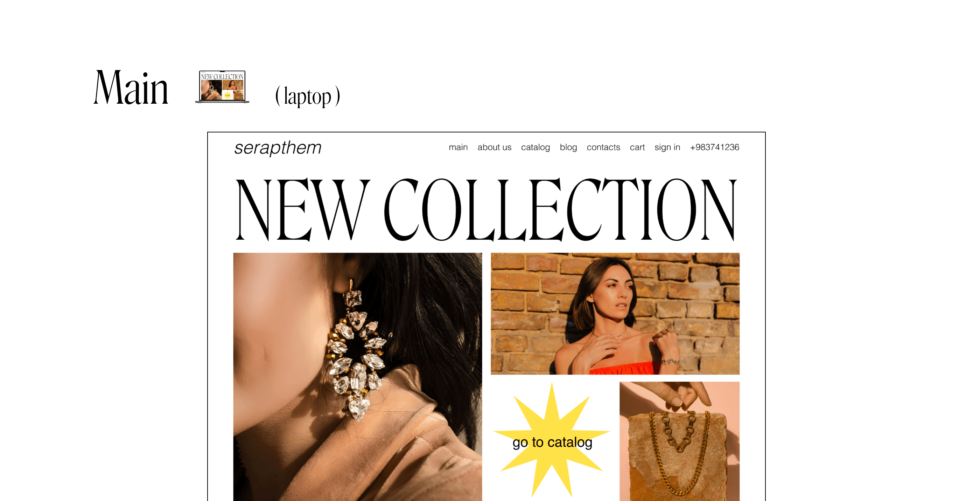Select contacts in the header
The image size is (980, 501).
(603, 147)
